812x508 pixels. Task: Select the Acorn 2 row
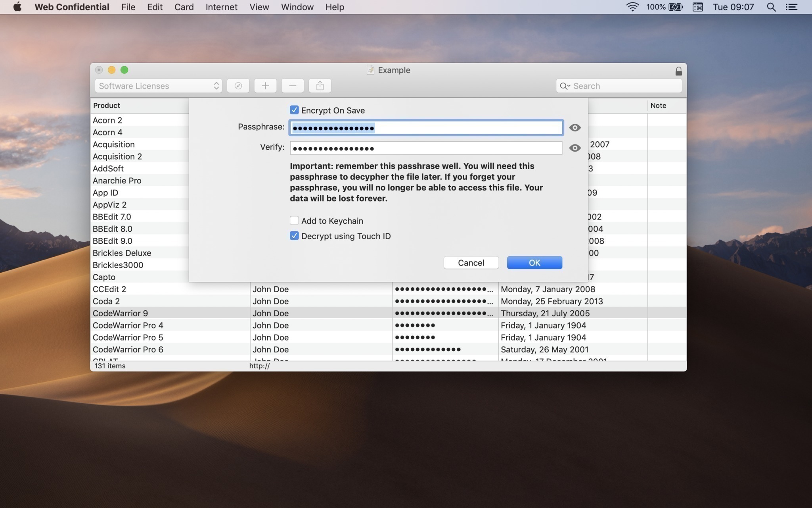[x=140, y=120]
